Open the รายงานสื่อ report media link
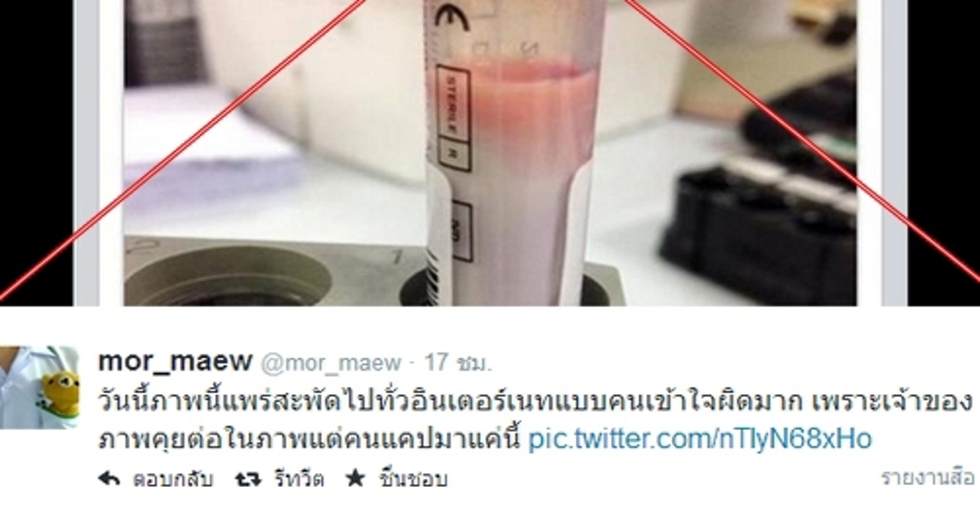The height and width of the screenshot is (514, 980). pyautogui.click(x=928, y=477)
